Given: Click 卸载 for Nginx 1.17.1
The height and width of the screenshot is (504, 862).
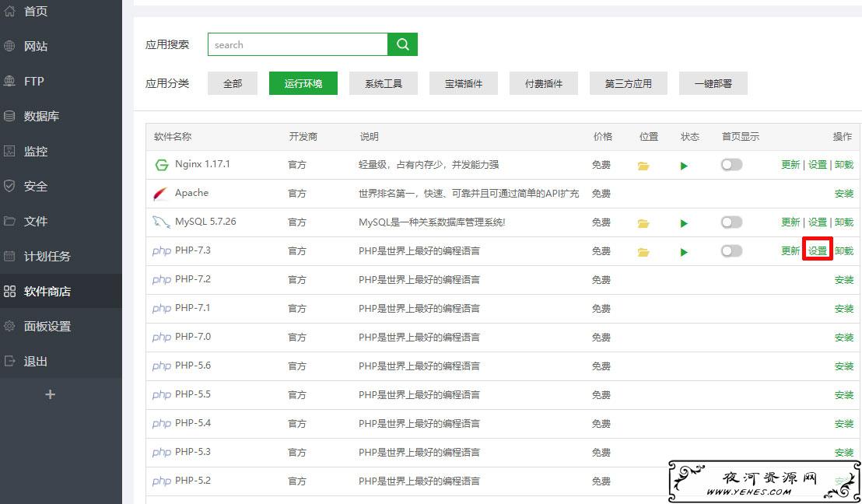Looking at the screenshot, I should (x=844, y=165).
